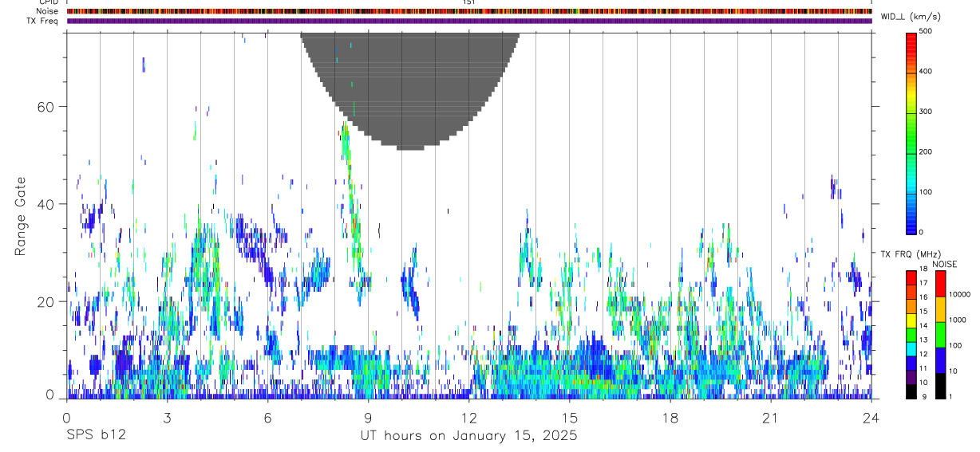
Task: Click the '12' hour label on the time axis
Action: coord(469,418)
